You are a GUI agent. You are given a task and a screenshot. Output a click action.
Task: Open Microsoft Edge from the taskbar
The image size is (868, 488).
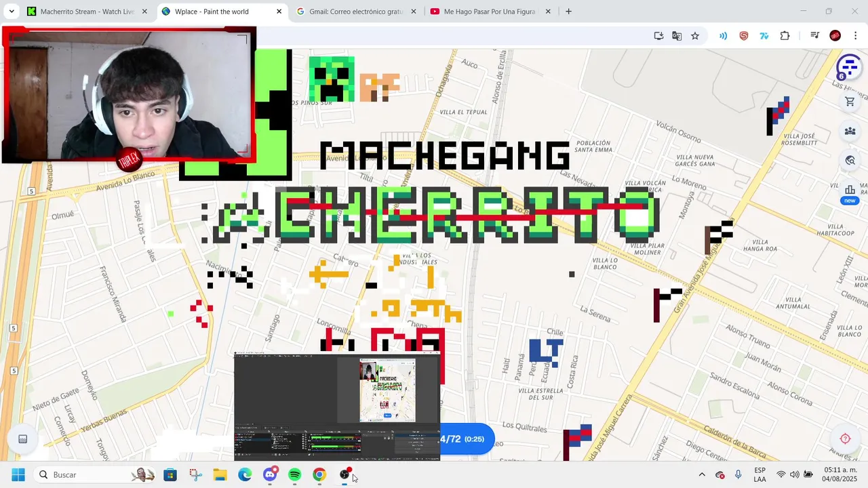tap(245, 474)
